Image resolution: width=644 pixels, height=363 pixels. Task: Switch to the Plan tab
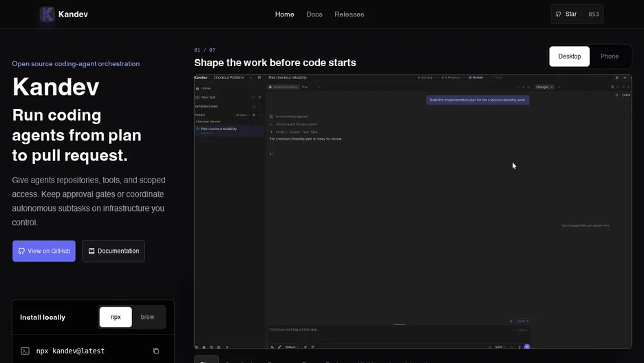(305, 87)
